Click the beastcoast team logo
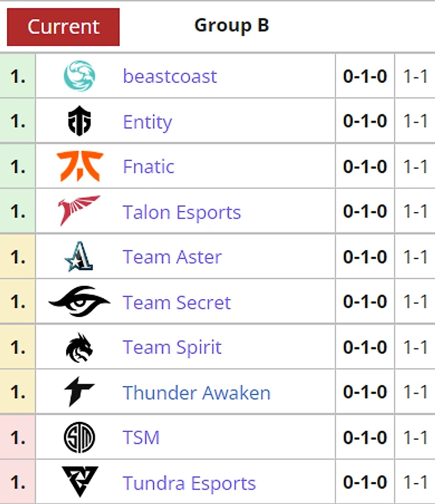 pyautogui.click(x=79, y=76)
